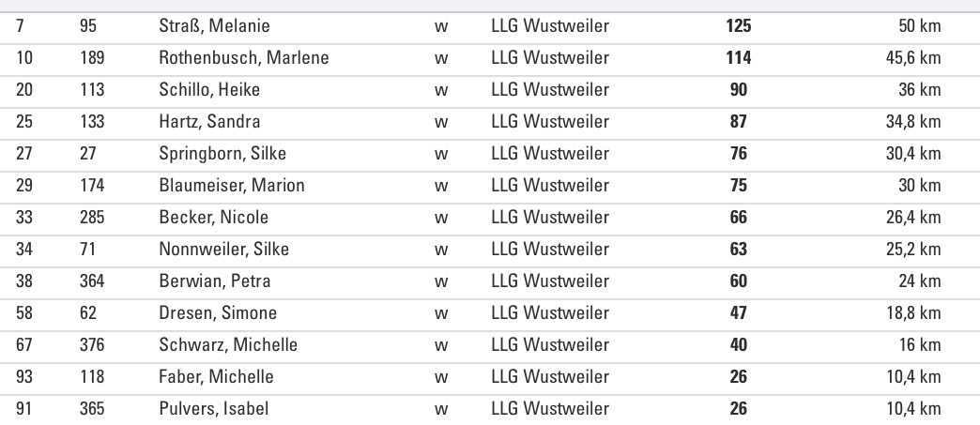980x425 pixels.
Task: Pick Blaumeiser, Marion from the table
Action: click(x=232, y=186)
